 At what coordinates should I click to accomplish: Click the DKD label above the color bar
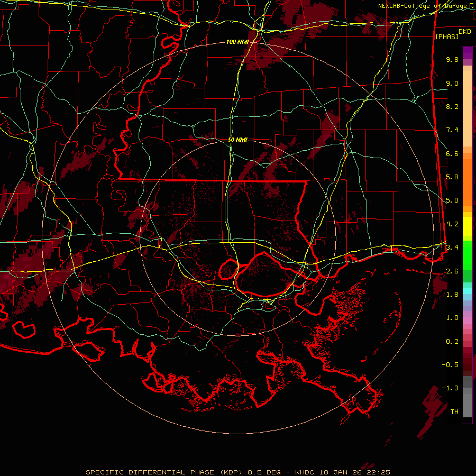465,32
